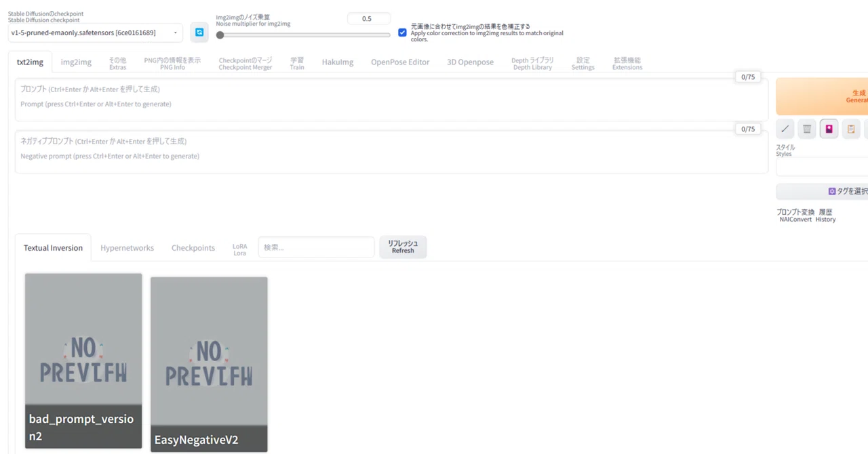Open the HakuImg tab
The image size is (868, 454).
click(x=338, y=62)
